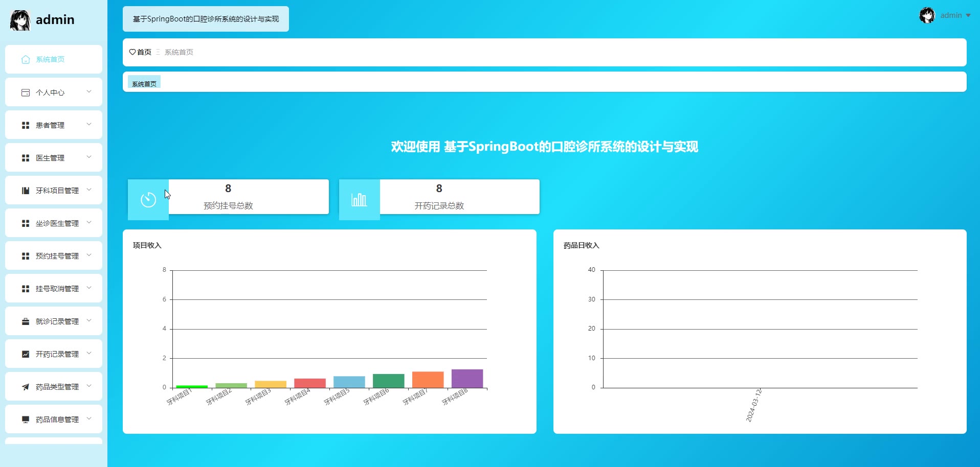The image size is (980, 467).
Task: Click the yellow 牙科项目3 bar
Action: [x=271, y=384]
